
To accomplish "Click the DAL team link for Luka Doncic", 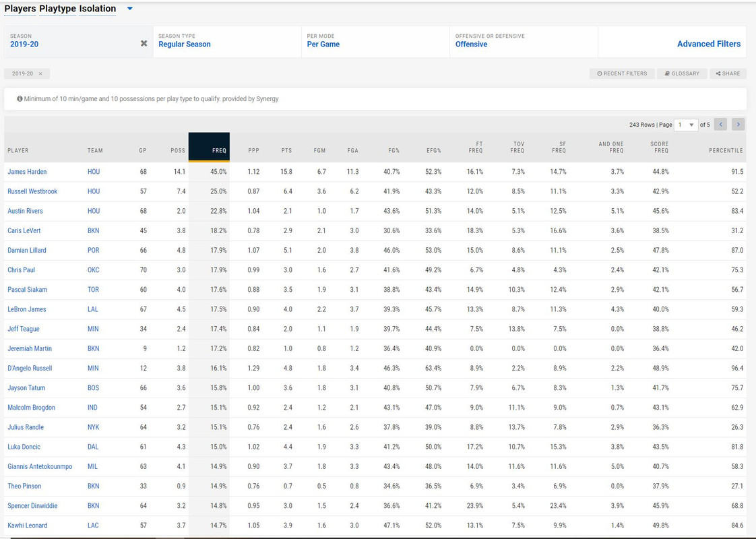I will tap(93, 447).
